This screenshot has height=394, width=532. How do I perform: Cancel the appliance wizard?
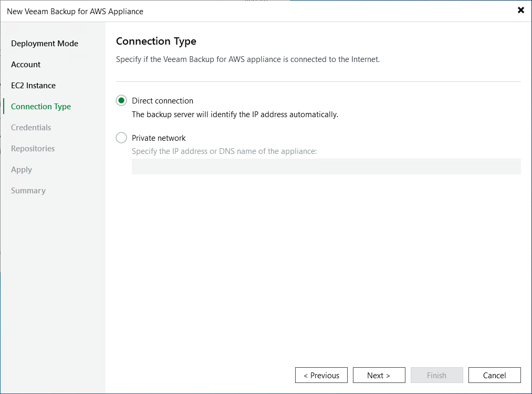[494, 375]
